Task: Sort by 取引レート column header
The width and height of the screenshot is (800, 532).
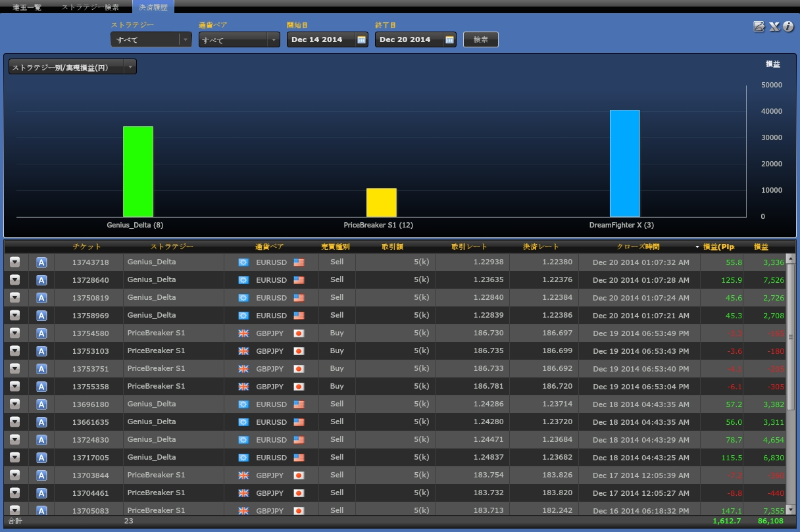Action: [x=470, y=247]
